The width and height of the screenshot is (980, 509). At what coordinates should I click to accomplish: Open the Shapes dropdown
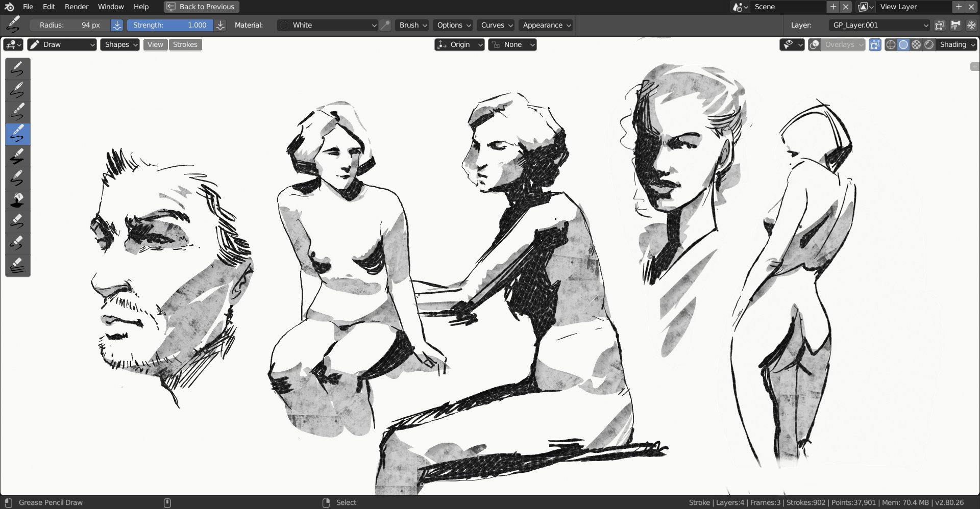(120, 44)
